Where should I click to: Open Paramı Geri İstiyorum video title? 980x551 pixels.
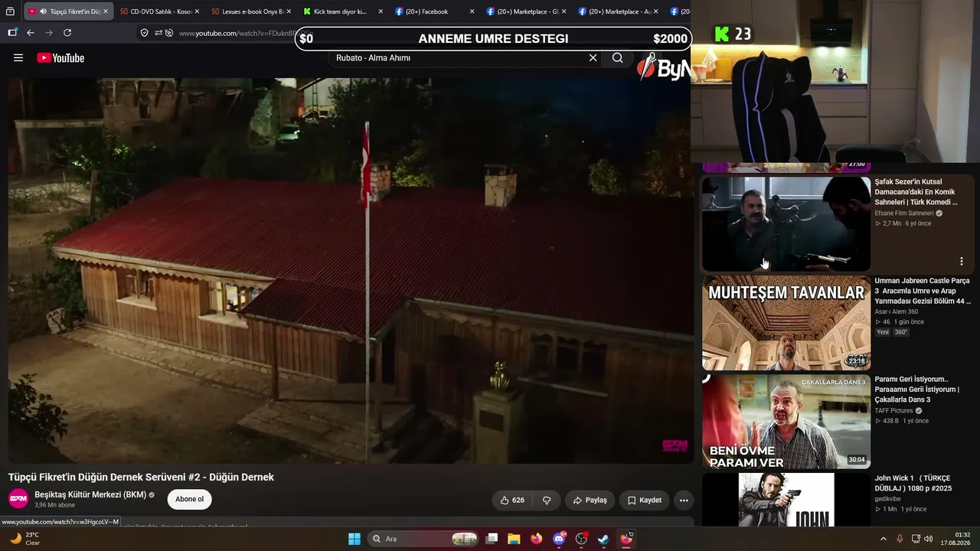916,390
